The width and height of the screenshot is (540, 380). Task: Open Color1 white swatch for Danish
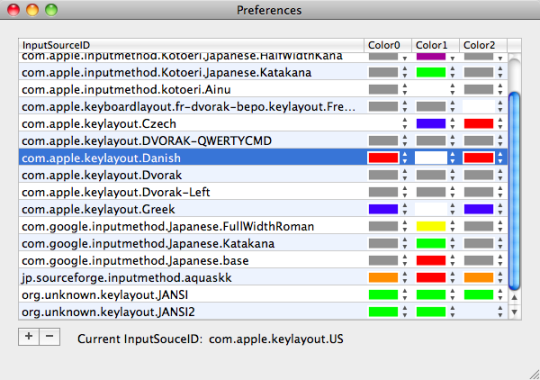click(431, 158)
